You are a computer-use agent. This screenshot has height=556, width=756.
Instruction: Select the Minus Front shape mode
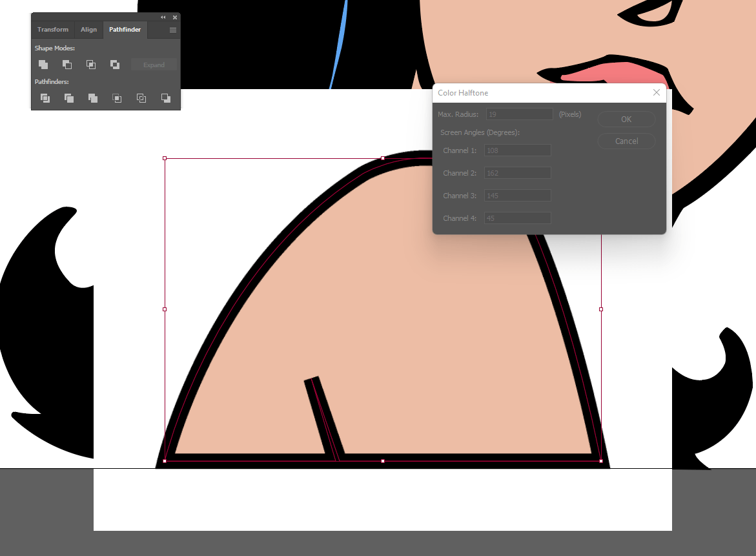(x=66, y=65)
